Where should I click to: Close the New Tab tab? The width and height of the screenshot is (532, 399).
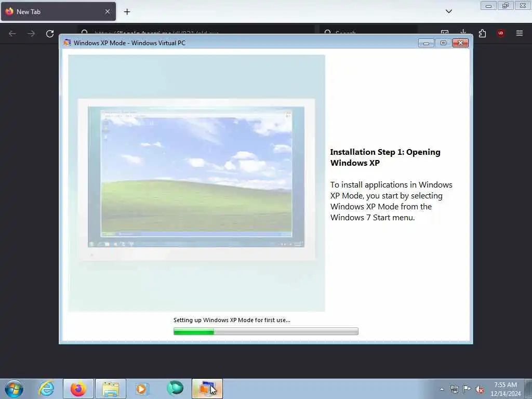click(x=108, y=11)
